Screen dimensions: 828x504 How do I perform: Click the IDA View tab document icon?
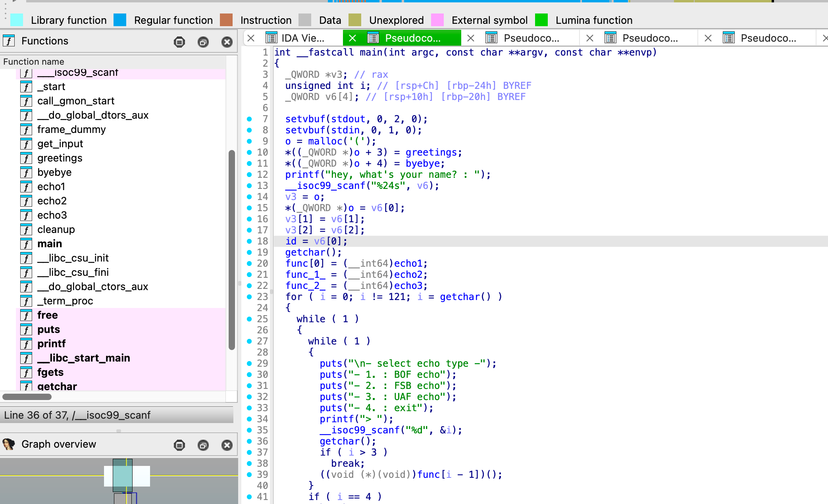pyautogui.click(x=272, y=38)
